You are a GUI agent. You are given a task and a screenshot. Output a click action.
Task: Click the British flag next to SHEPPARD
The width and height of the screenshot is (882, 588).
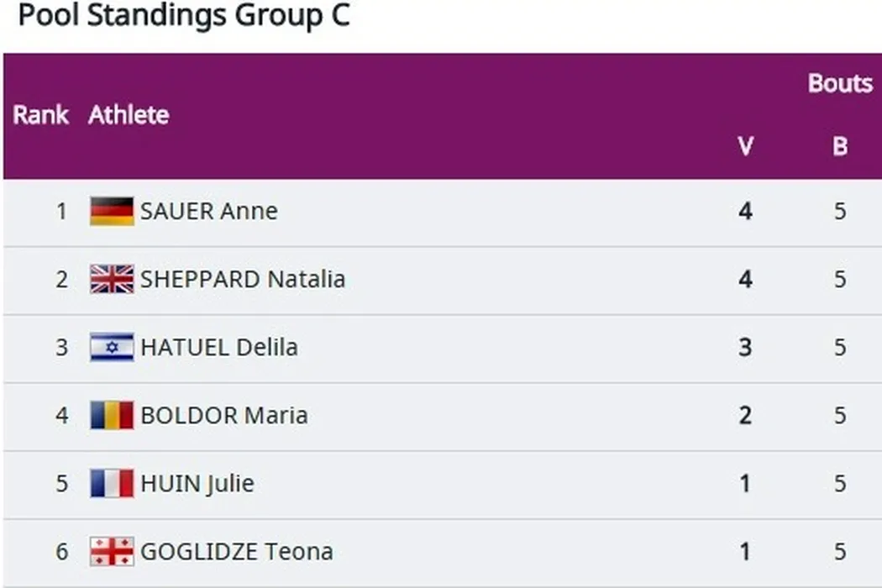point(112,279)
